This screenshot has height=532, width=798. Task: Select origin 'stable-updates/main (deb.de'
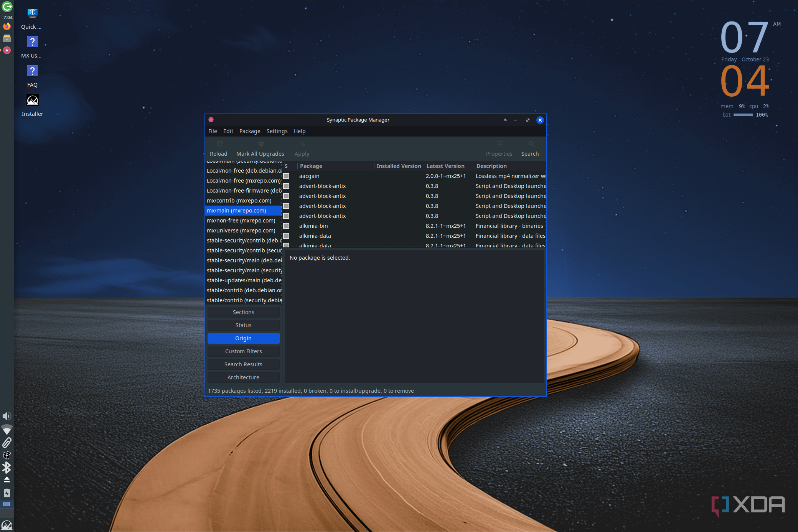coord(244,280)
